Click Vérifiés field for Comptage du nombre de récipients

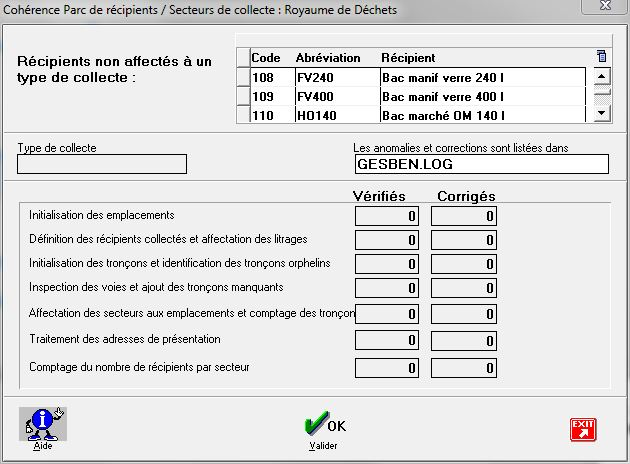pyautogui.click(x=387, y=368)
